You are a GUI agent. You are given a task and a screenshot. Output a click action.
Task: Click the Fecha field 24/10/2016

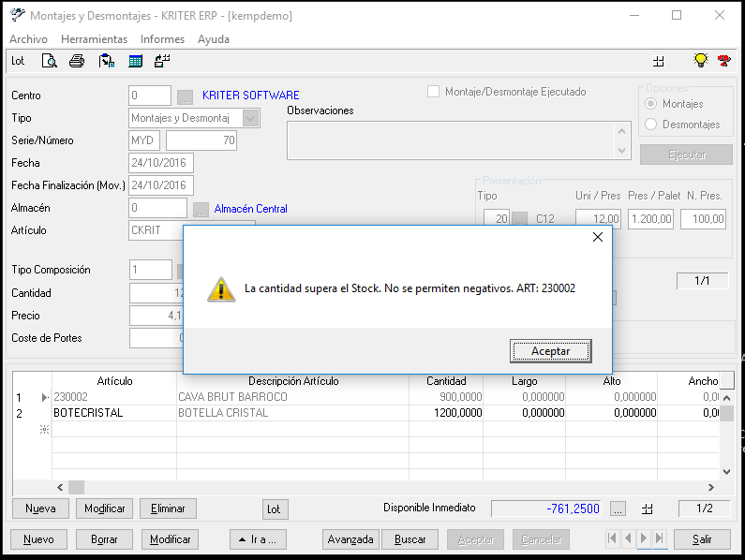tap(161, 163)
